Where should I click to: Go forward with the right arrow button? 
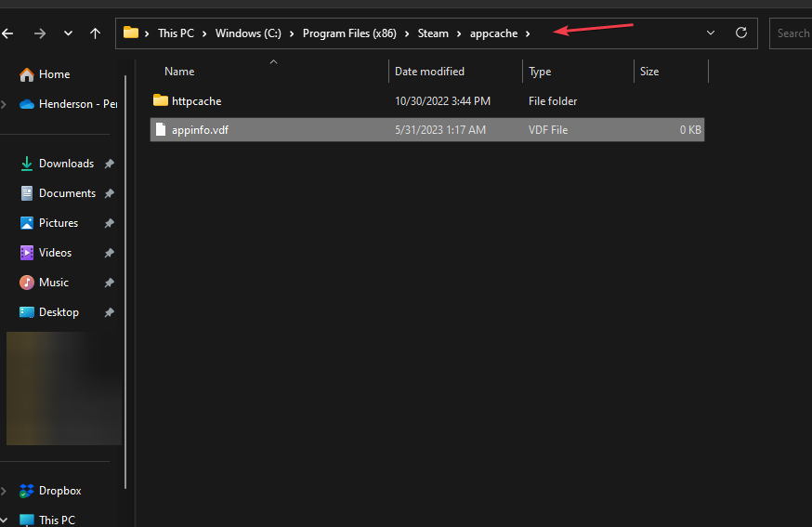coord(39,33)
